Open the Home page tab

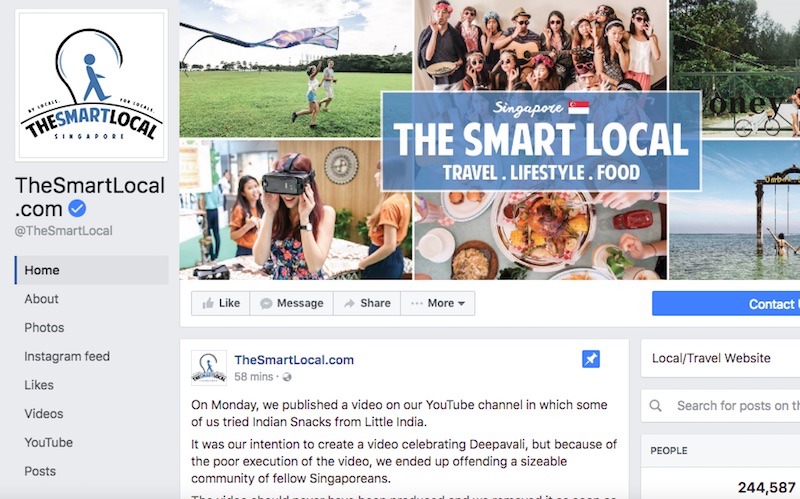point(92,270)
